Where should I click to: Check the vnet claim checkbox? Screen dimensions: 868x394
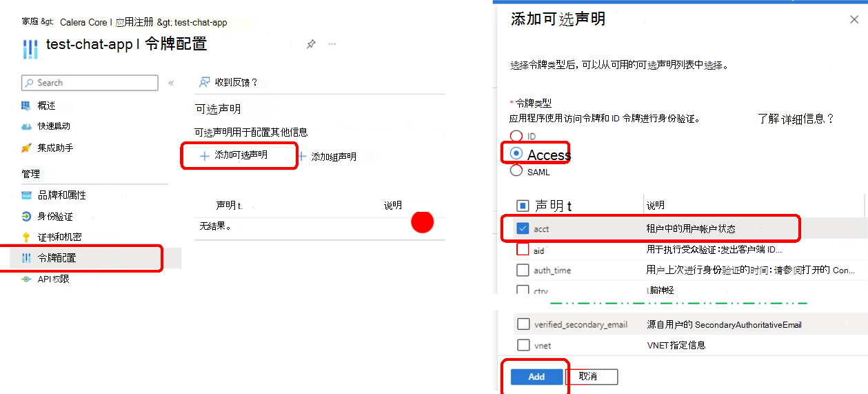click(x=523, y=345)
